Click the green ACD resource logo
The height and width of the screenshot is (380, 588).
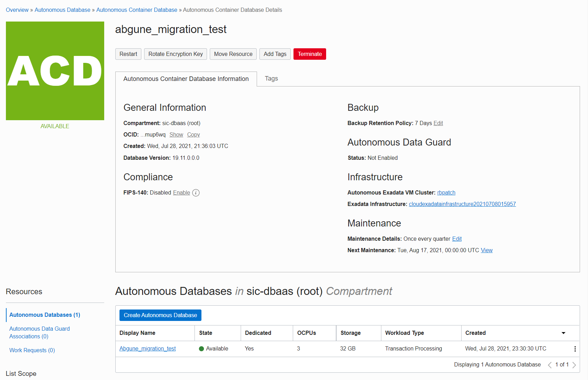pos(55,71)
